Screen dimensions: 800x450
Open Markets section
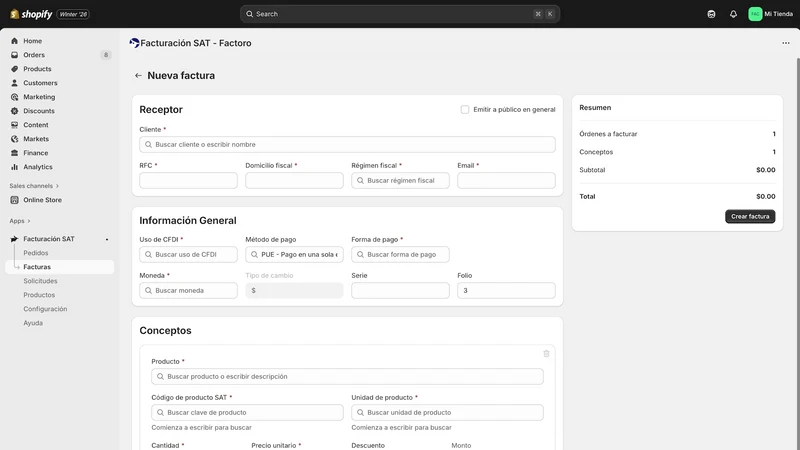click(x=36, y=139)
